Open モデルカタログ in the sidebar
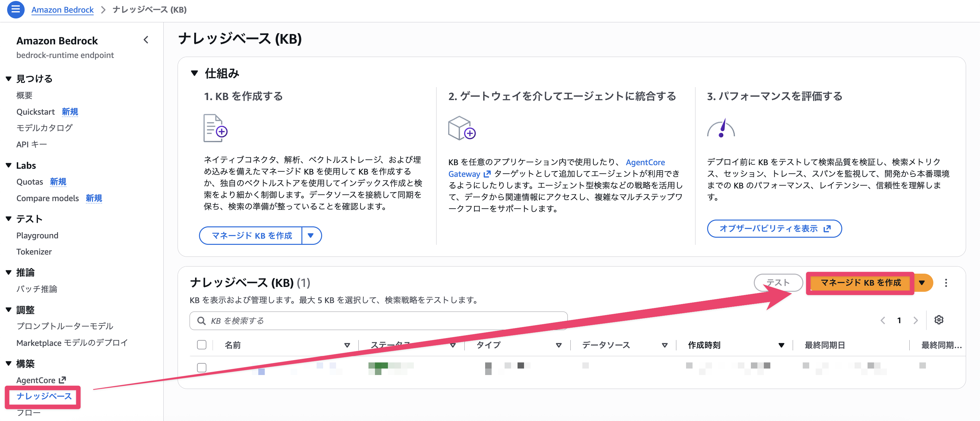Screen dimensions: 980x421 (x=44, y=128)
